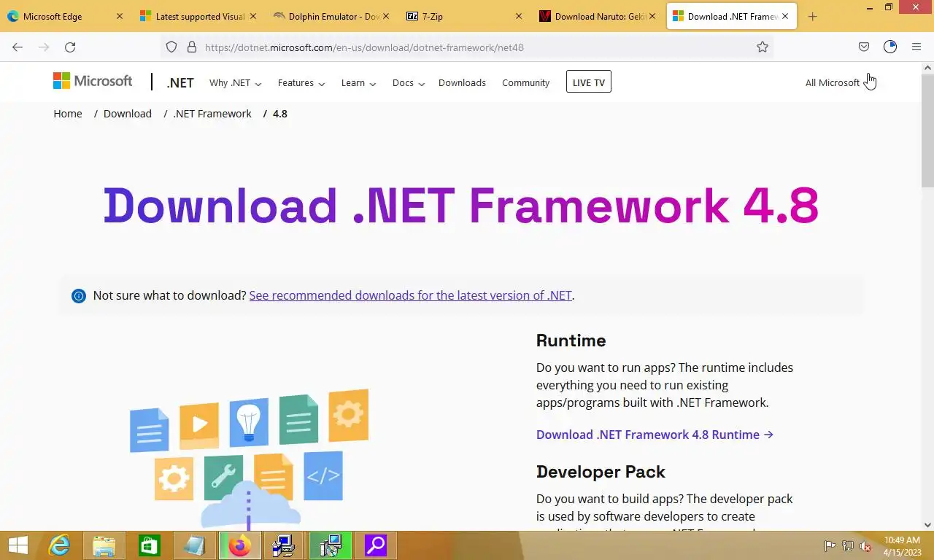Click the muted volume tray icon
The height and width of the screenshot is (560, 934).
click(865, 546)
